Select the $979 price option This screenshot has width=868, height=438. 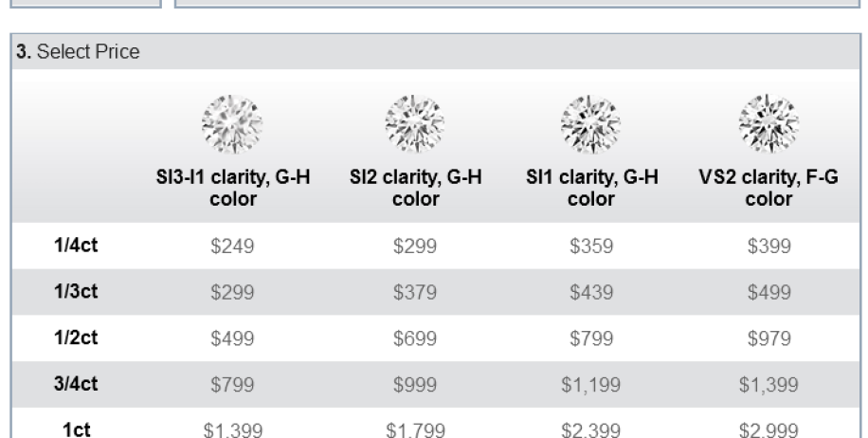[769, 338]
